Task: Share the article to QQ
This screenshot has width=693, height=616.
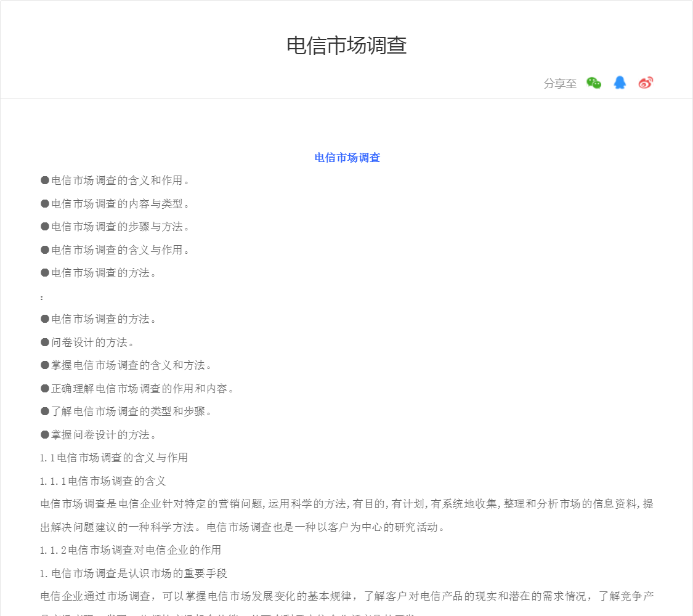Action: pyautogui.click(x=620, y=83)
